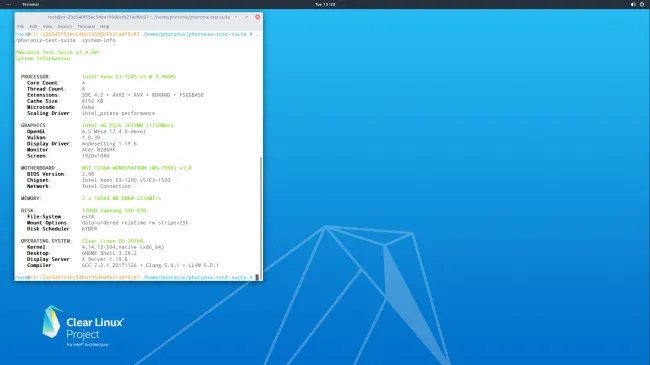
Task: Click the terminal title bar text
Action: (139, 17)
